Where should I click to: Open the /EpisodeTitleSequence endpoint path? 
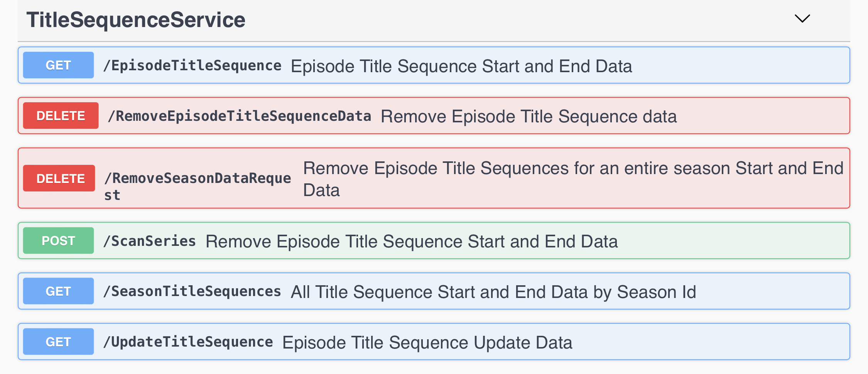tap(192, 66)
